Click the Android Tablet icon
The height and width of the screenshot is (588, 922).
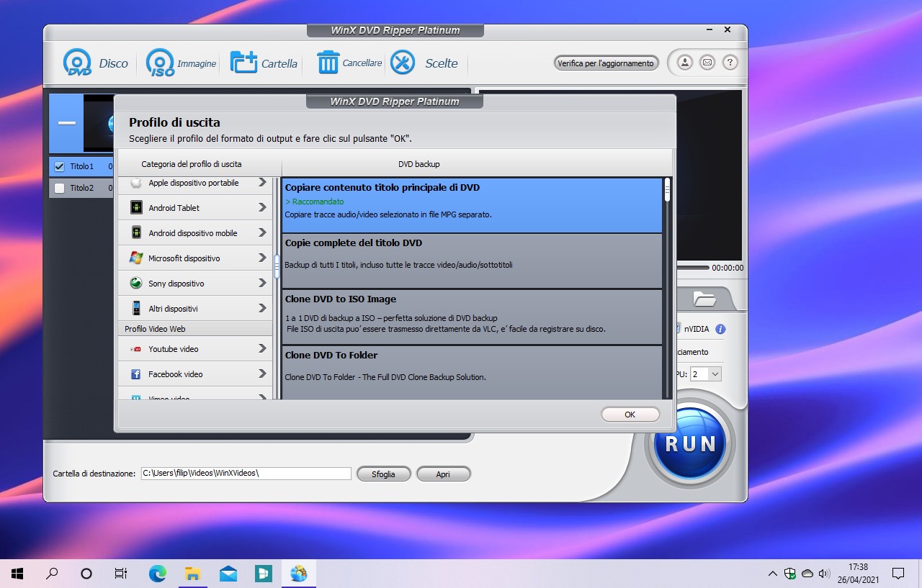pyautogui.click(x=136, y=208)
